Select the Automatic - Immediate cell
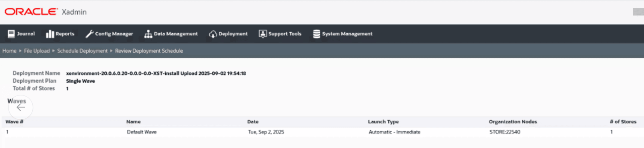This screenshot has height=148, width=644. click(x=394, y=132)
